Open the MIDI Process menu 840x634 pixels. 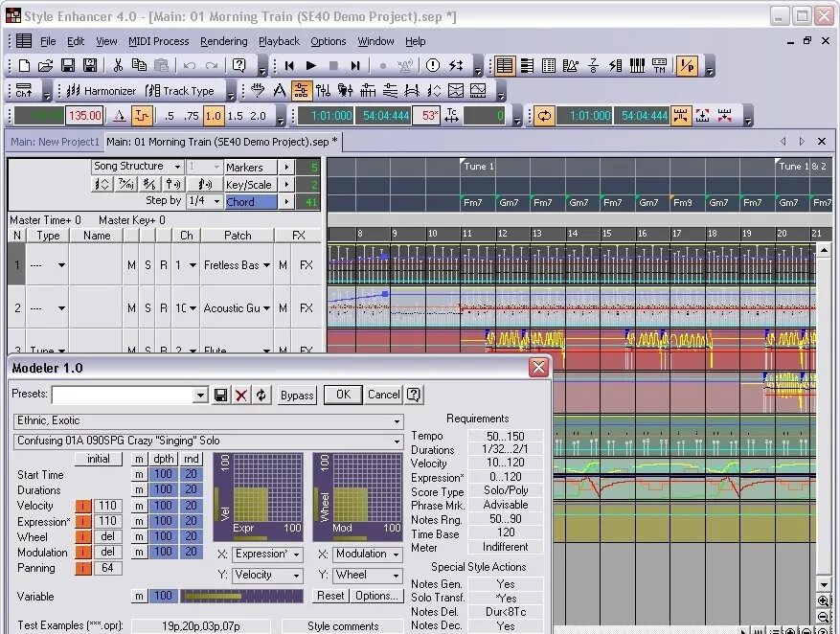[x=159, y=41]
